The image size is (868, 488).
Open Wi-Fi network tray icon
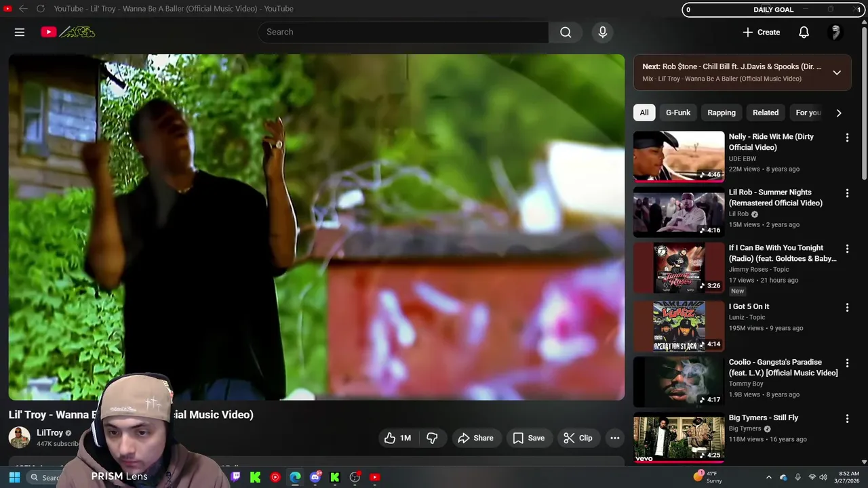click(x=812, y=477)
